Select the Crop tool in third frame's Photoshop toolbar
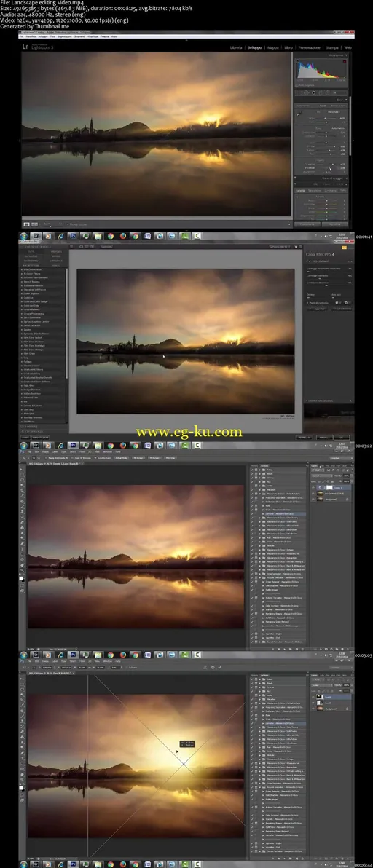 (x=22, y=491)
